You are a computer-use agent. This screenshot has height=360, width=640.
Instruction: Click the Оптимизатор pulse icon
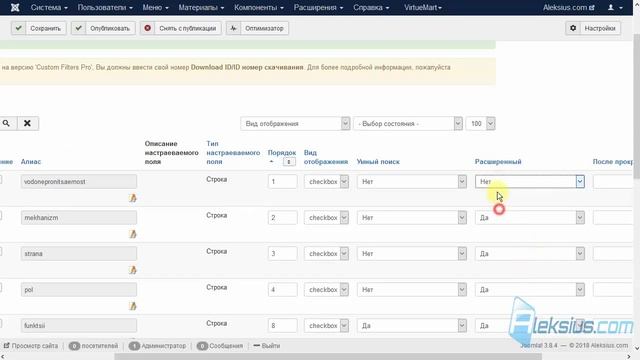[233, 28]
